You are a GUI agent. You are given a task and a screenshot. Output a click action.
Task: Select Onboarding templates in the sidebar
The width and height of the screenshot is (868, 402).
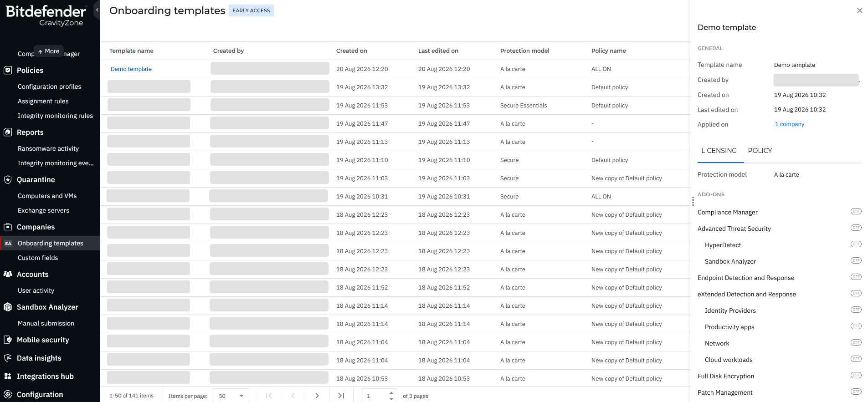point(50,243)
